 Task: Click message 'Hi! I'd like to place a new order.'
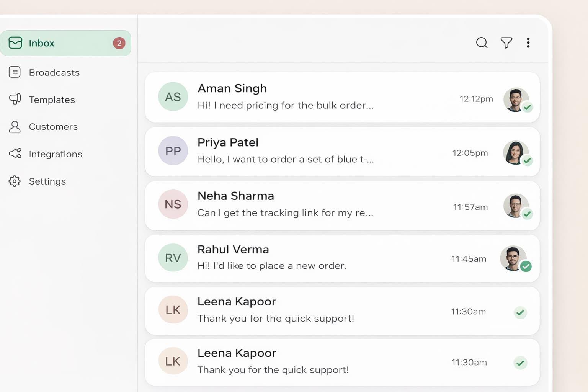coord(272,266)
